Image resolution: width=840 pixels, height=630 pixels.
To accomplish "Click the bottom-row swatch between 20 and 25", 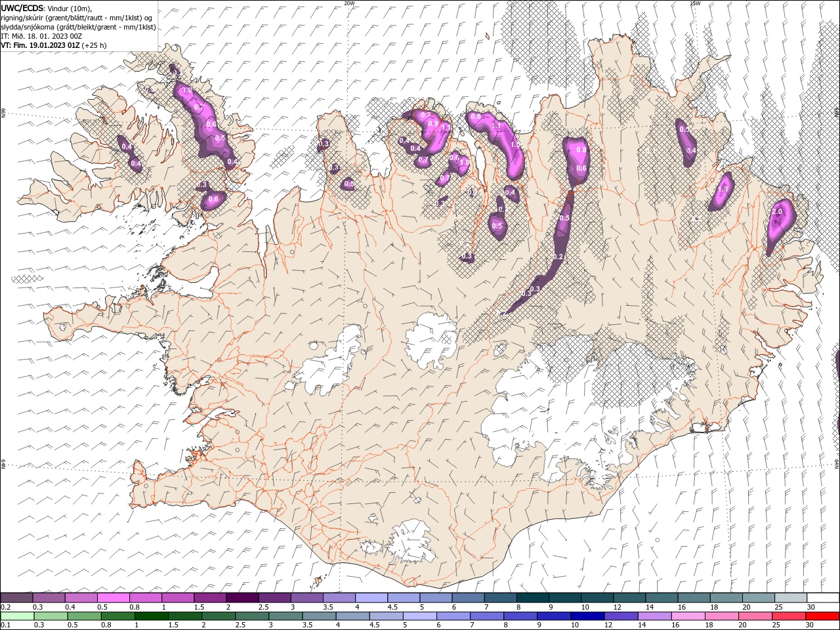I will tap(754, 616).
